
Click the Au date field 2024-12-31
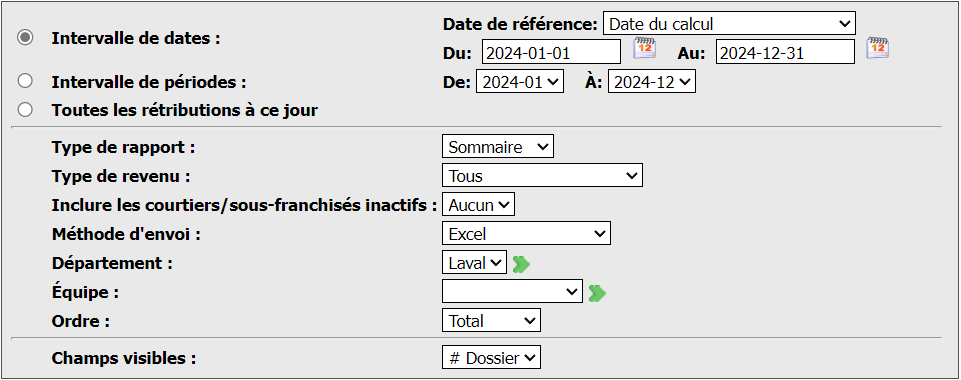click(785, 52)
